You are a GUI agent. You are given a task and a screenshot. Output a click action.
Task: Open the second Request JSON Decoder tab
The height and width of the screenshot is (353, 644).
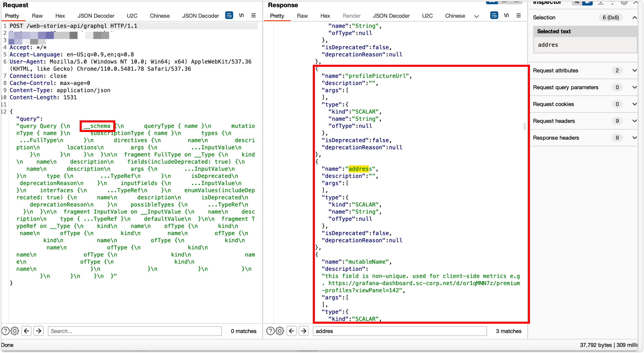pos(200,16)
